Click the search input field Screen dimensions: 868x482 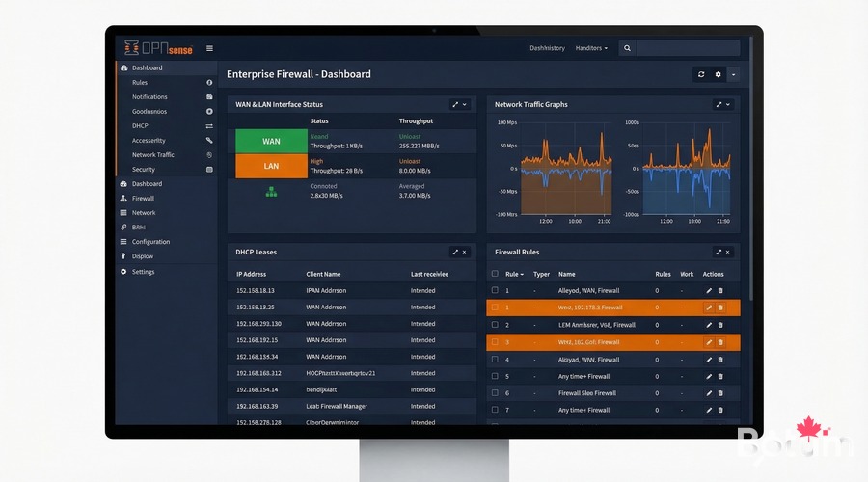688,48
